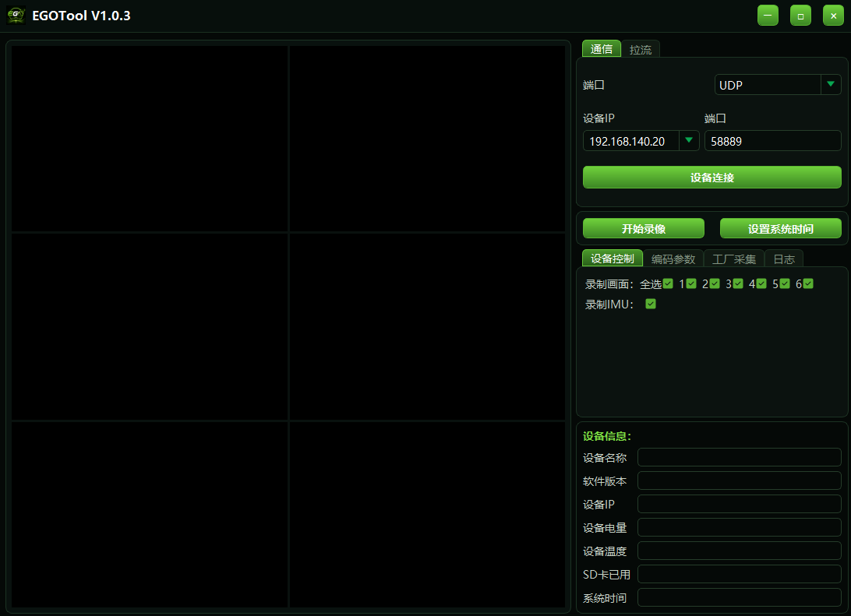Switch to the 通信 tab
The height and width of the screenshot is (616, 851).
tap(602, 49)
